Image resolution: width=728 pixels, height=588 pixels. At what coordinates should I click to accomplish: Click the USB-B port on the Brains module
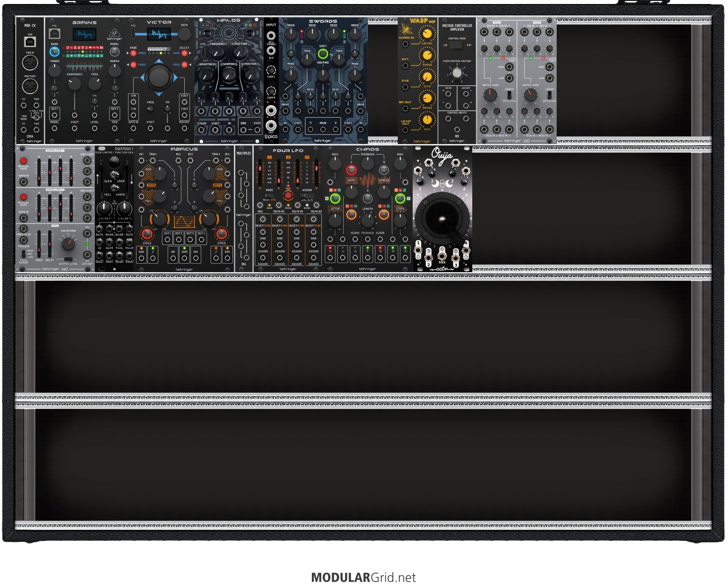tap(54, 34)
